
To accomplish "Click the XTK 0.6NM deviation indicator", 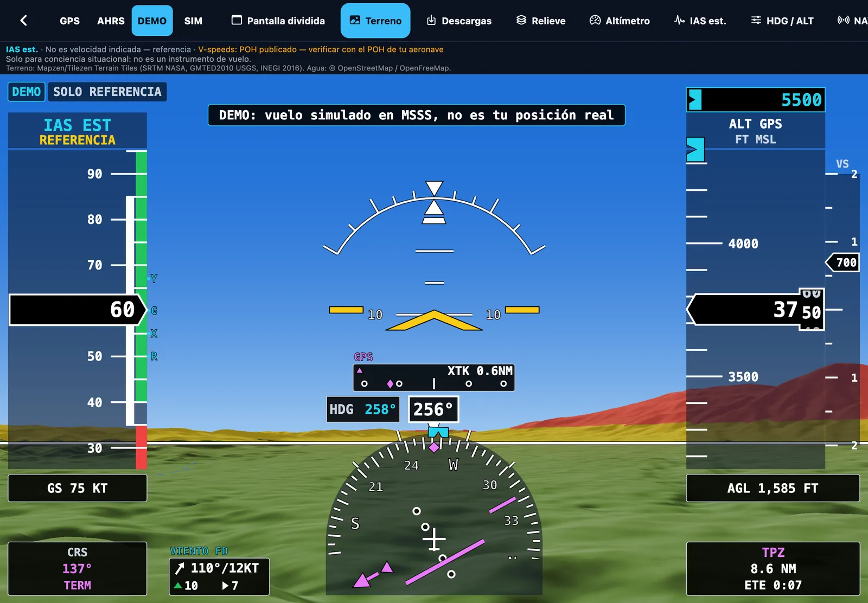I will (434, 377).
